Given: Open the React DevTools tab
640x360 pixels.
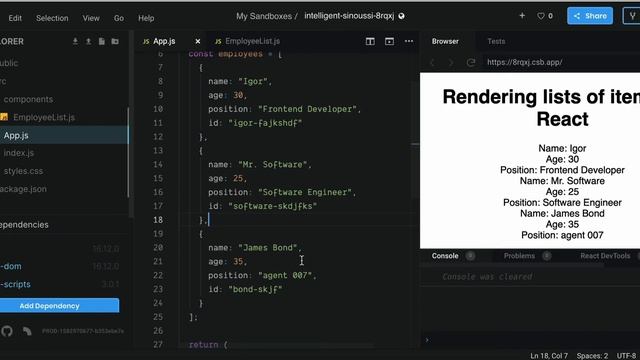Looking at the screenshot, I should [605, 256].
